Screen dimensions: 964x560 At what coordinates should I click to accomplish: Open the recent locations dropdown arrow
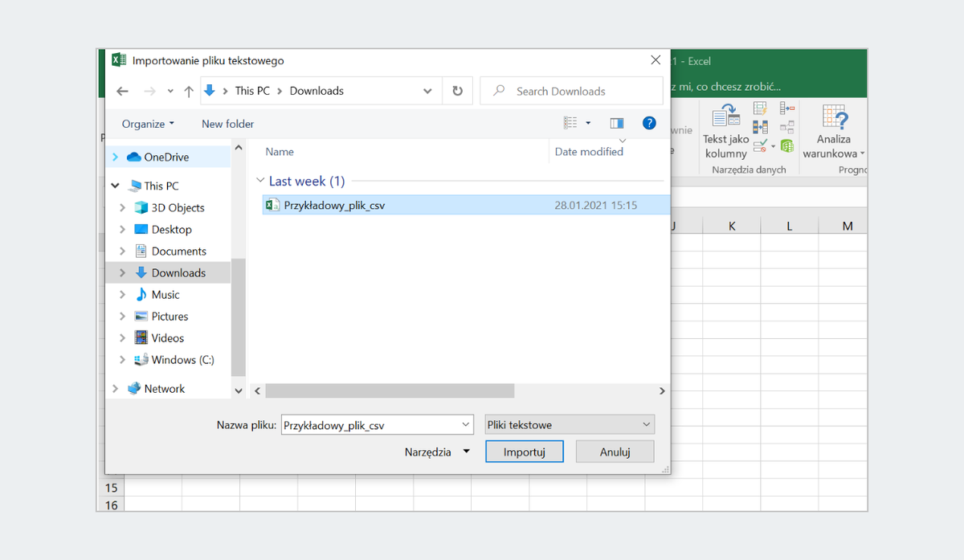click(x=170, y=92)
